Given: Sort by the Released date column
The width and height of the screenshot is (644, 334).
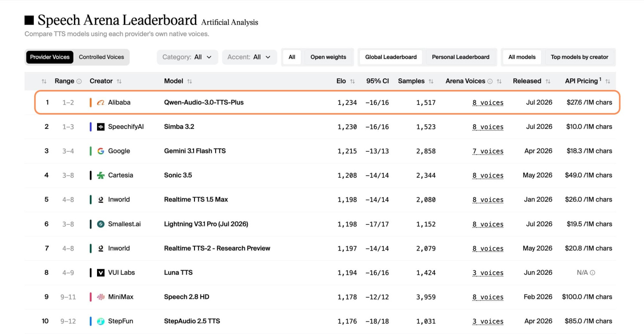Looking at the screenshot, I should click(548, 81).
